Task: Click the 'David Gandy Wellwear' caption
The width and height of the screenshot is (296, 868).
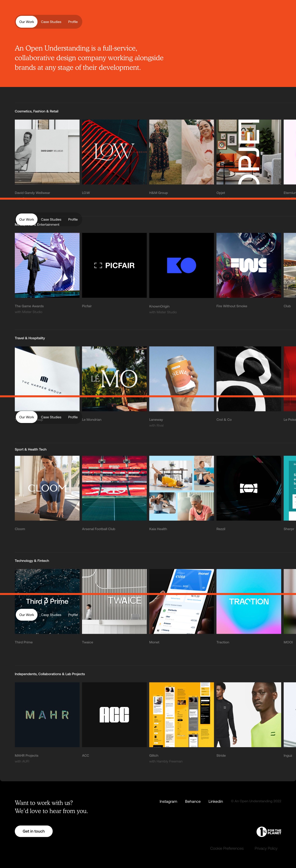Action: click(32, 193)
